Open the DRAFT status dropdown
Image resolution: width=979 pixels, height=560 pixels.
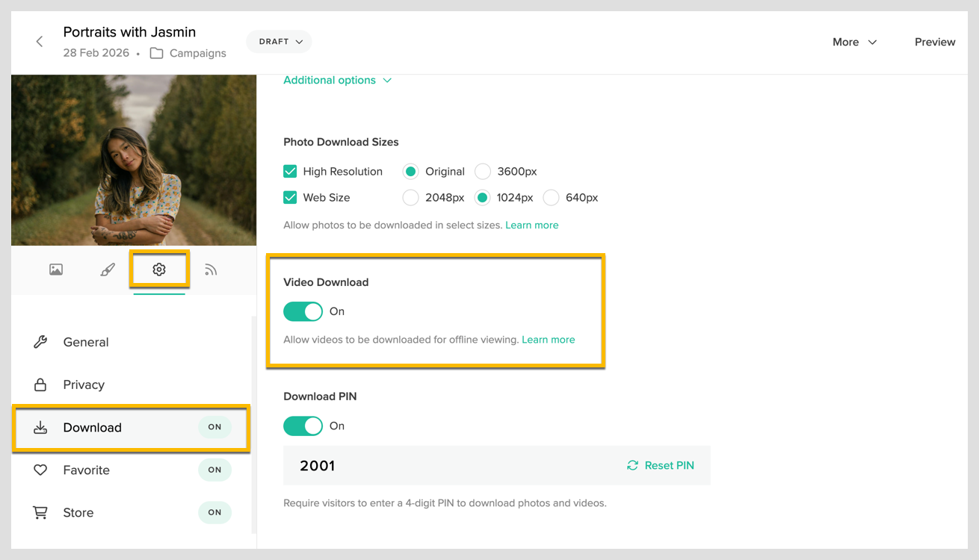(x=279, y=42)
